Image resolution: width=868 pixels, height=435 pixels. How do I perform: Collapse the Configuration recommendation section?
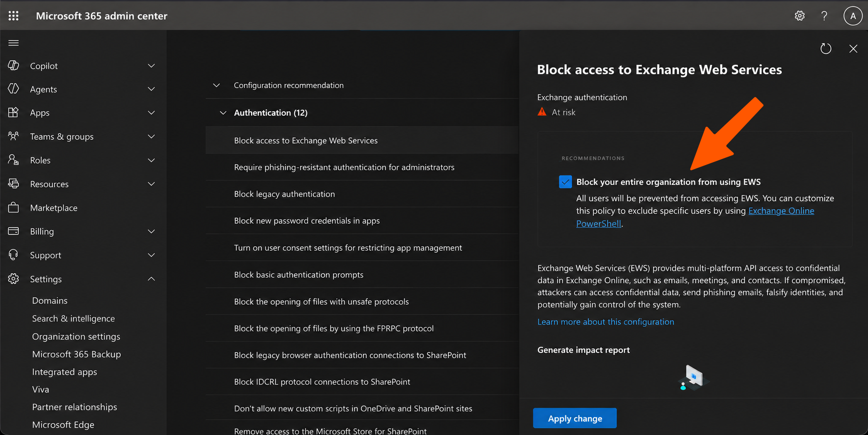(216, 85)
